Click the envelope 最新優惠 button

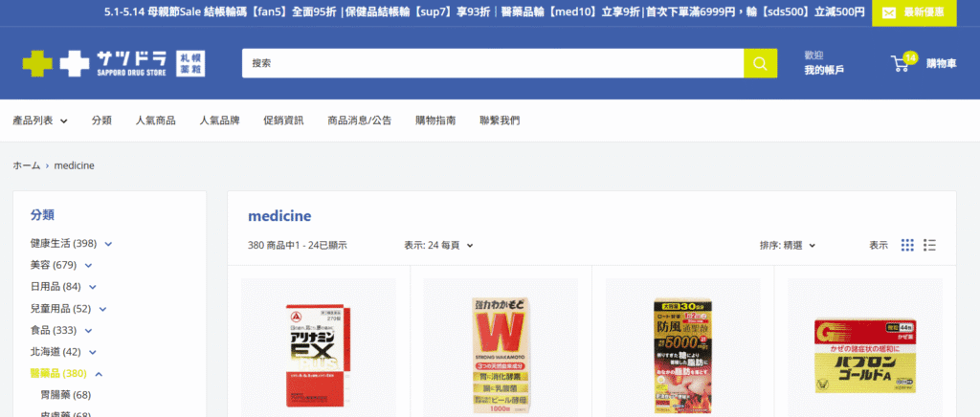coord(914,12)
